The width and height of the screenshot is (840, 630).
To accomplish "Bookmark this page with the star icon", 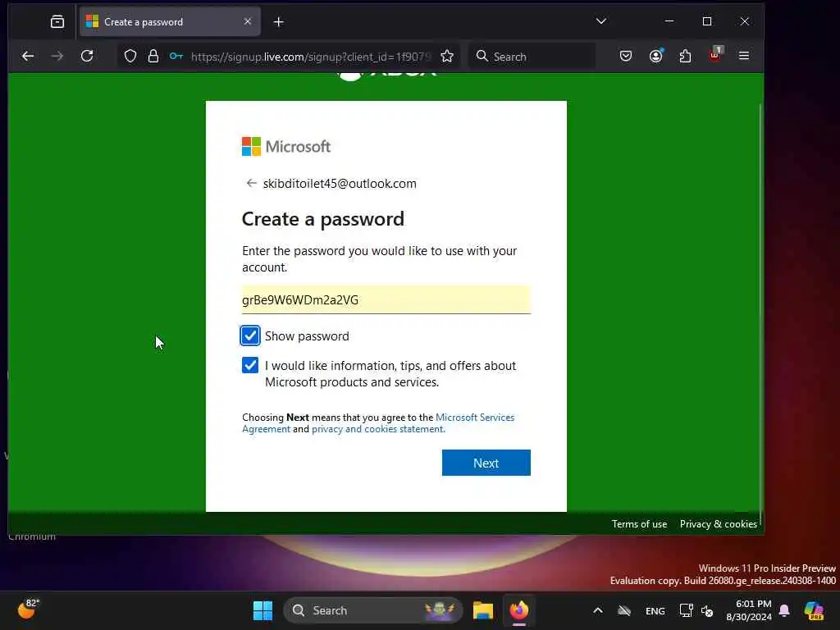I will (x=447, y=57).
